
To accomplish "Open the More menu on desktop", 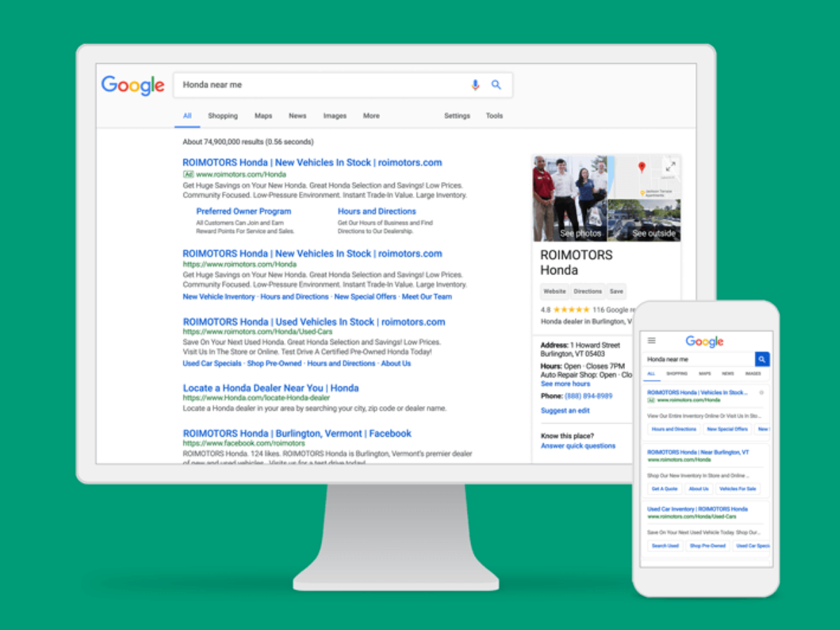I will pos(371,115).
